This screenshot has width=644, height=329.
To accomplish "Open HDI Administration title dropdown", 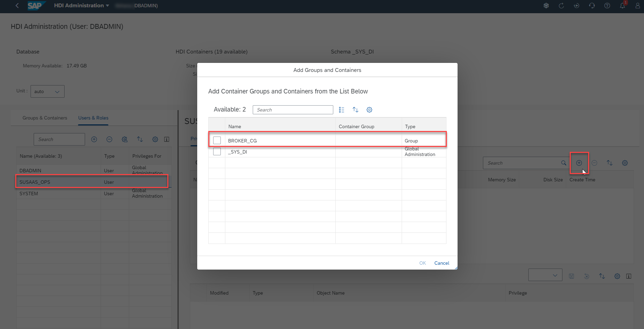I will tap(82, 6).
